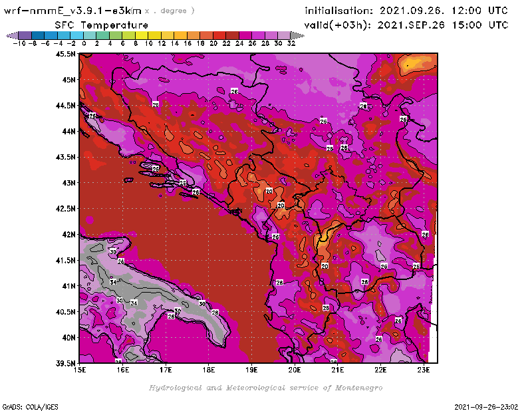The width and height of the screenshot is (532, 411).
Task: Click the '18E' longitude label
Action: coord(209,370)
